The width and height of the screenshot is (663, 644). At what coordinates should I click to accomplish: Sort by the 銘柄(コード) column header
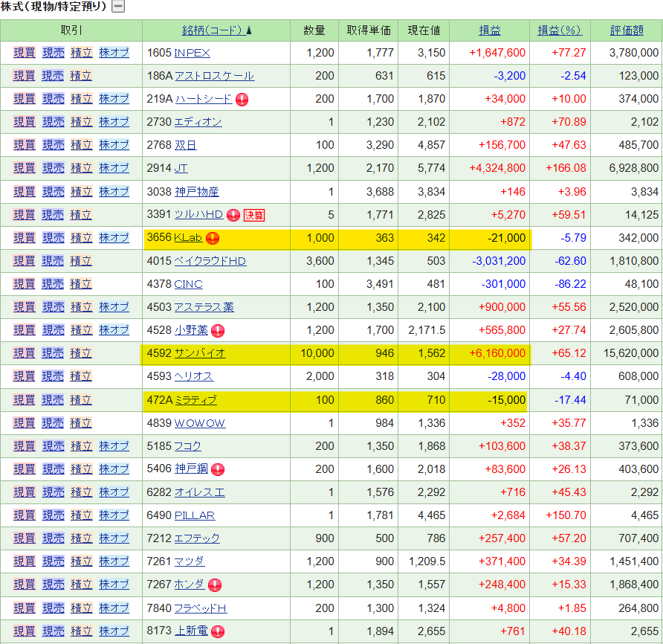212,30
